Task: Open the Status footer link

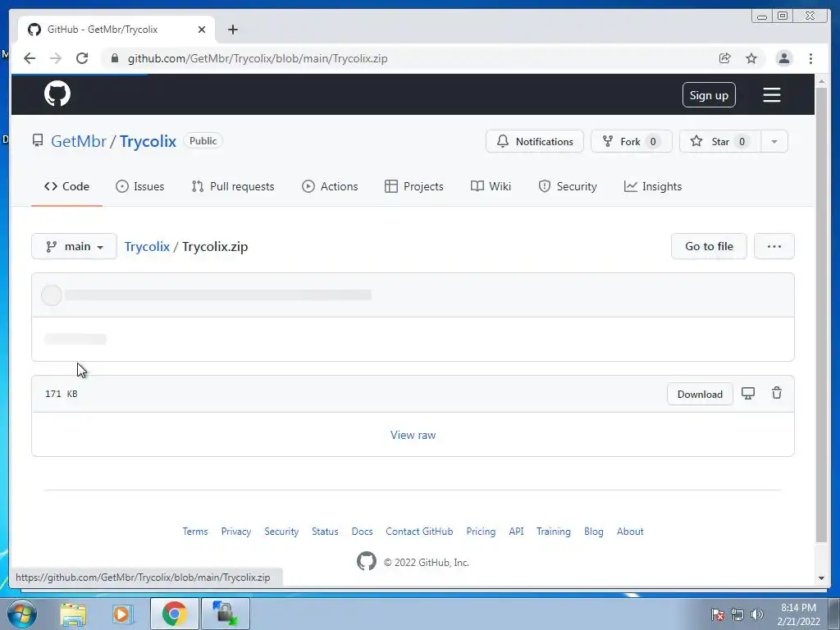Action: coord(325,532)
